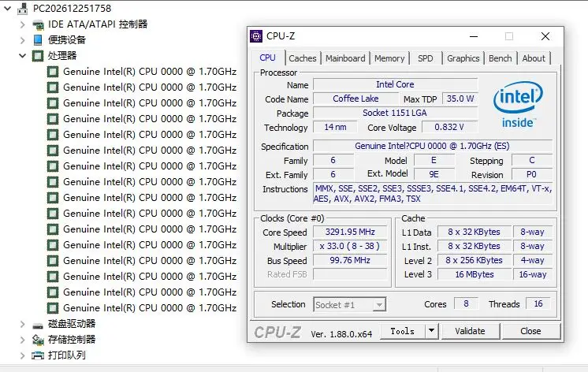
Task: Expand the 磁盘驱动器 node
Action: click(23, 324)
